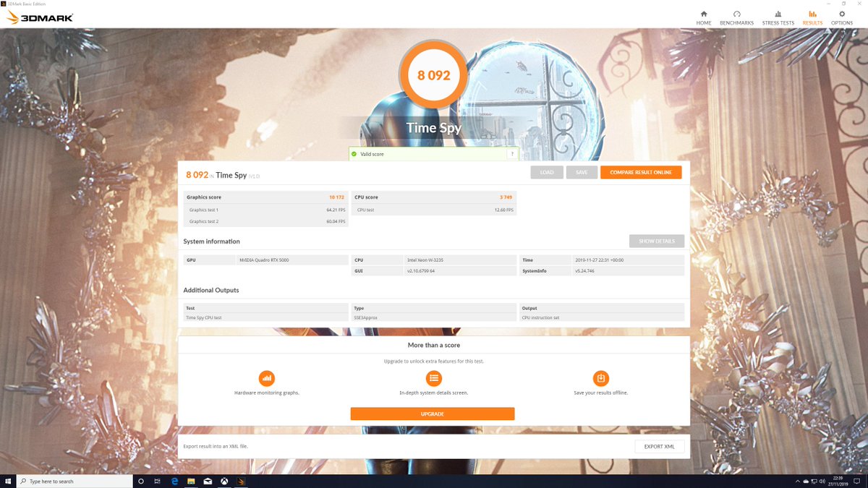Click the taskbar search field
868x488 pixels.
(72, 481)
